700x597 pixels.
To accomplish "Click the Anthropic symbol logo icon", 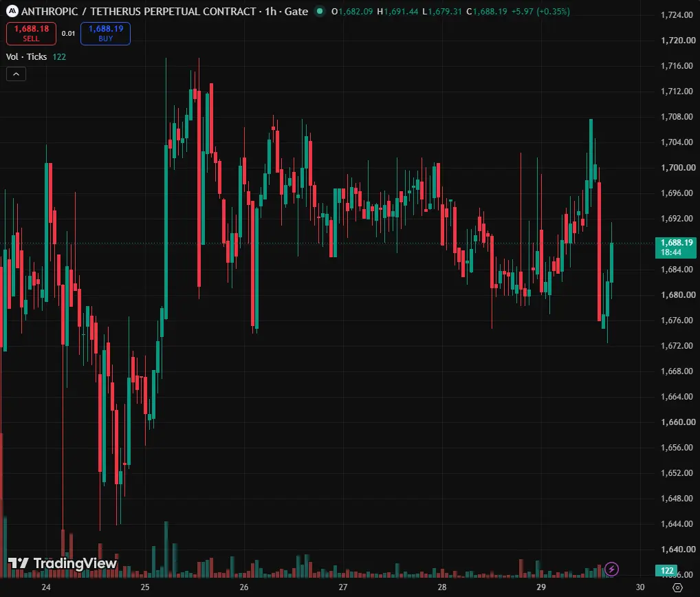I will point(12,11).
